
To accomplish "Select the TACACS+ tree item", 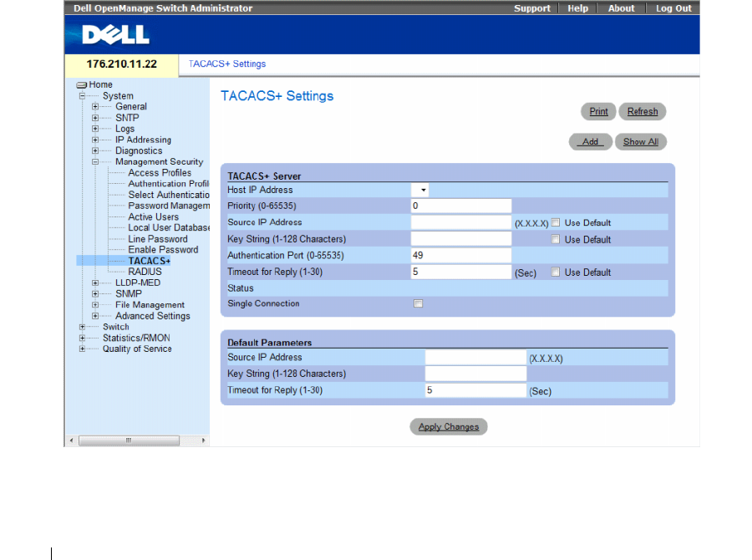I will [150, 261].
